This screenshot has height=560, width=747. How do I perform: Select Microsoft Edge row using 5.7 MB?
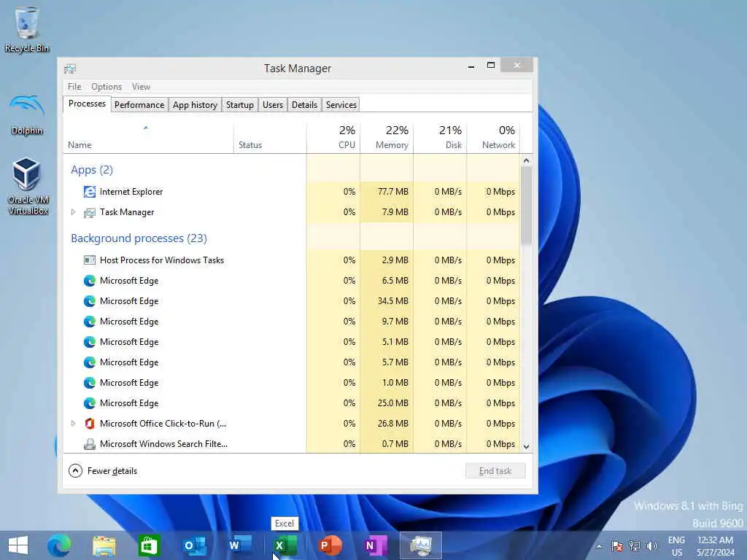tap(292, 362)
